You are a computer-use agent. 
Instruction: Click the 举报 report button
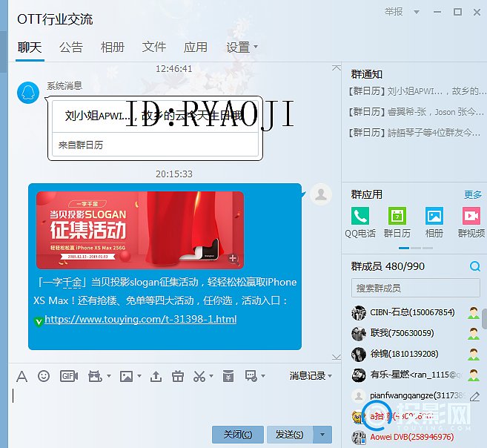[x=394, y=12]
